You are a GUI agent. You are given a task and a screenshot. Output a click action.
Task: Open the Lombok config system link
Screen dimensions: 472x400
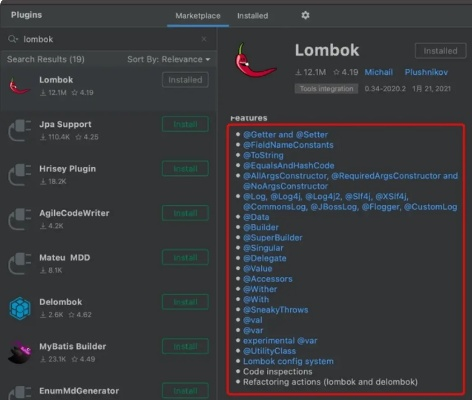click(288, 362)
